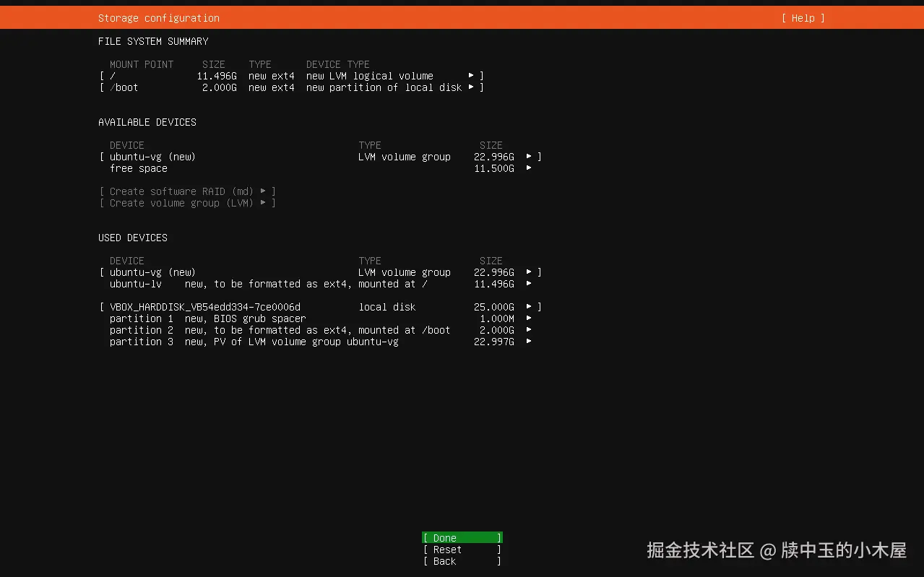This screenshot has width=924, height=577.
Task: Expand arrow for partition 2 /boot
Action: (x=529, y=330)
